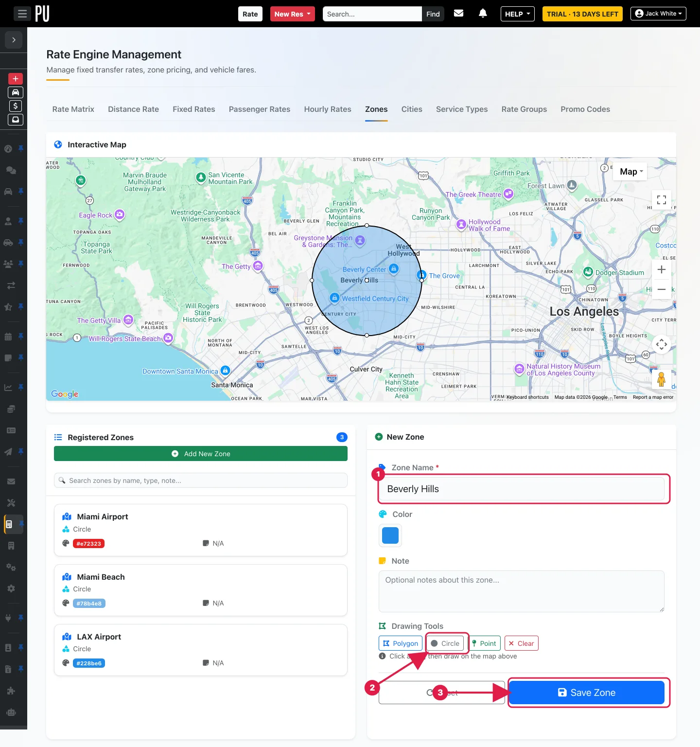Select the Miami Beach zone card
700x747 pixels.
pyautogui.click(x=201, y=590)
